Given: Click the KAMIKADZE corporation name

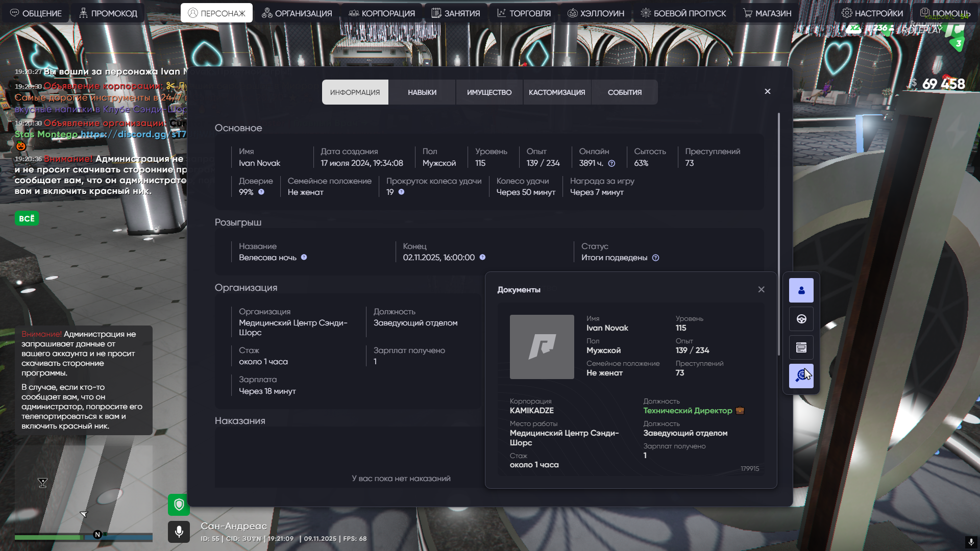Looking at the screenshot, I should coord(532,411).
